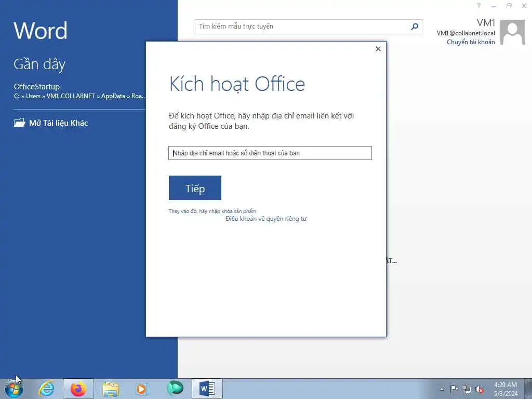Click the VM1@collabnet.local account text

click(466, 33)
